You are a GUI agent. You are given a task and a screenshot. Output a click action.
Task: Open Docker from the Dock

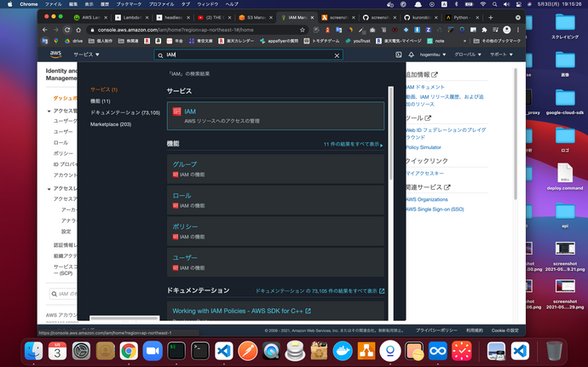pyautogui.click(x=343, y=352)
